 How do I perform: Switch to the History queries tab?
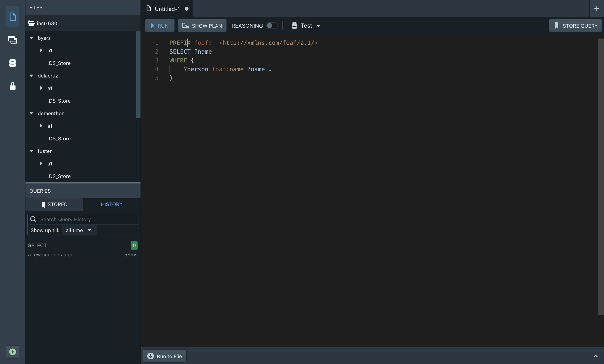(x=112, y=204)
